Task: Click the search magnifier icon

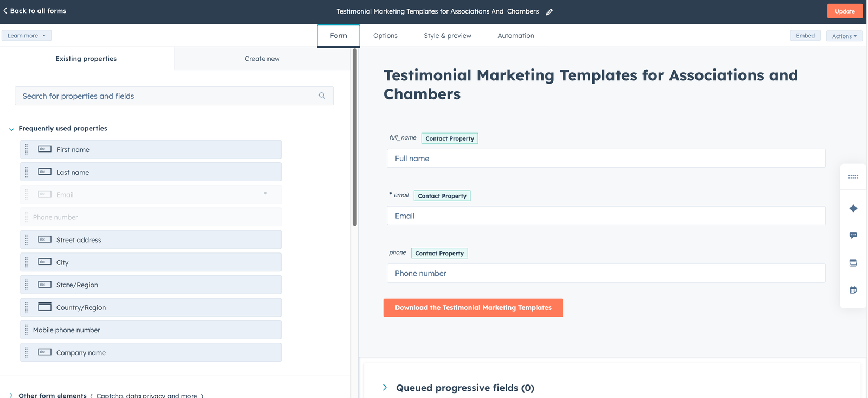Action: [322, 96]
